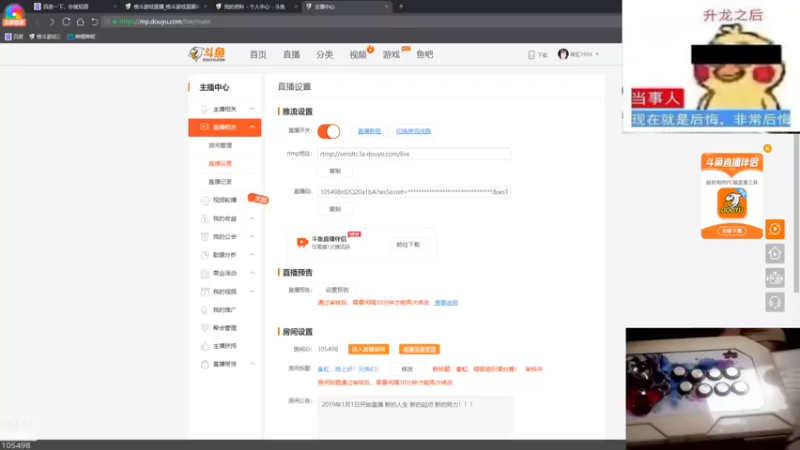Expand the 我的收益 chevron

click(x=252, y=218)
